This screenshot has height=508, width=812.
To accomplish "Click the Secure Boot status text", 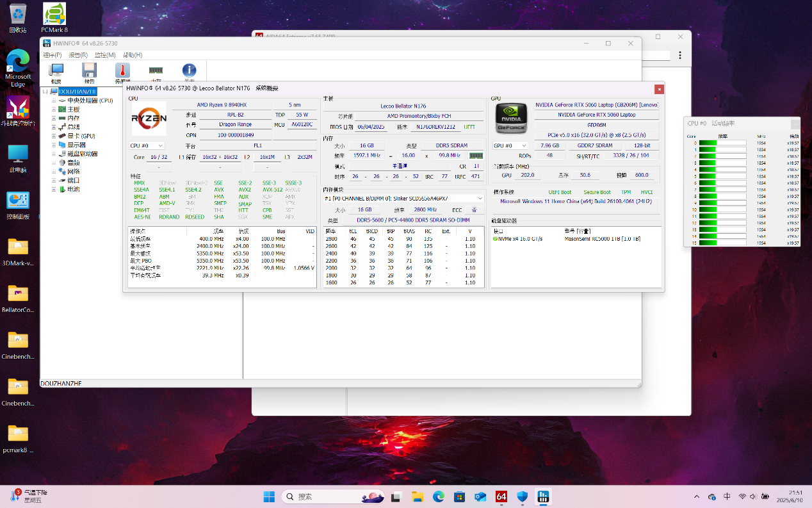I will (x=597, y=192).
